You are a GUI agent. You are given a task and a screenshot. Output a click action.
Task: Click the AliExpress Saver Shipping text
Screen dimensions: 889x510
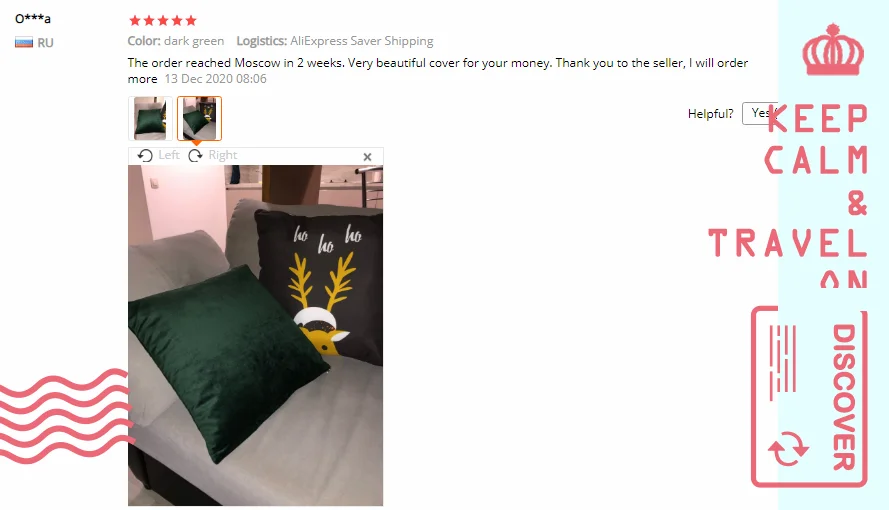362,41
